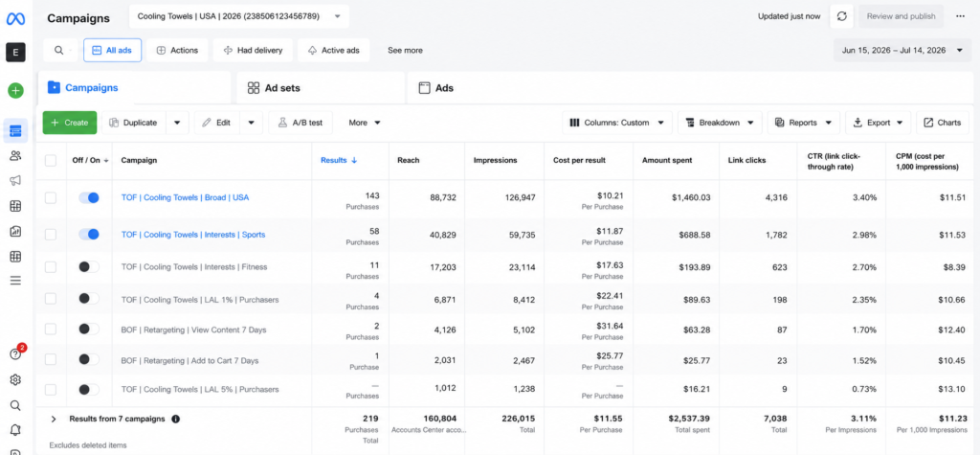Tick the select-all checkbox in table header
The width and height of the screenshot is (980, 455).
click(51, 161)
